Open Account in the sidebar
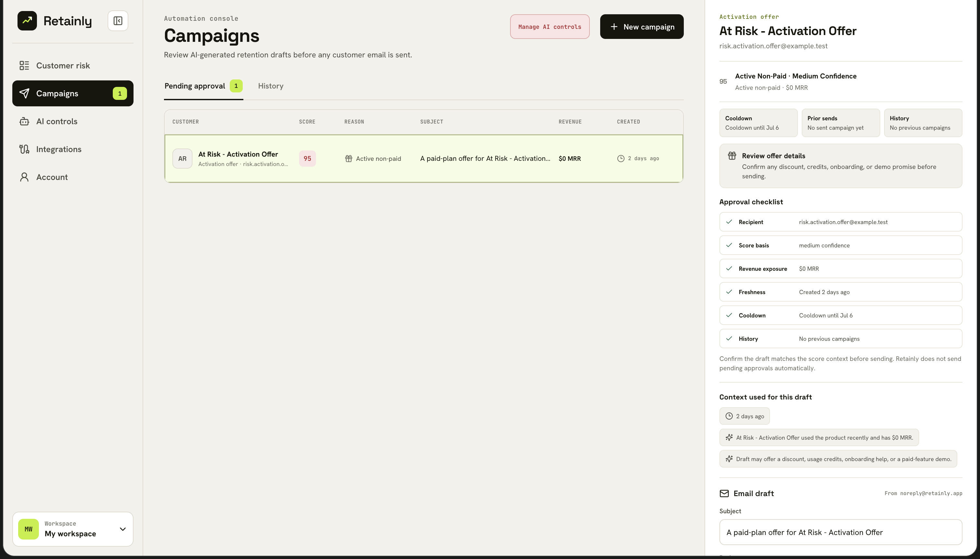The image size is (980, 559). click(x=73, y=177)
